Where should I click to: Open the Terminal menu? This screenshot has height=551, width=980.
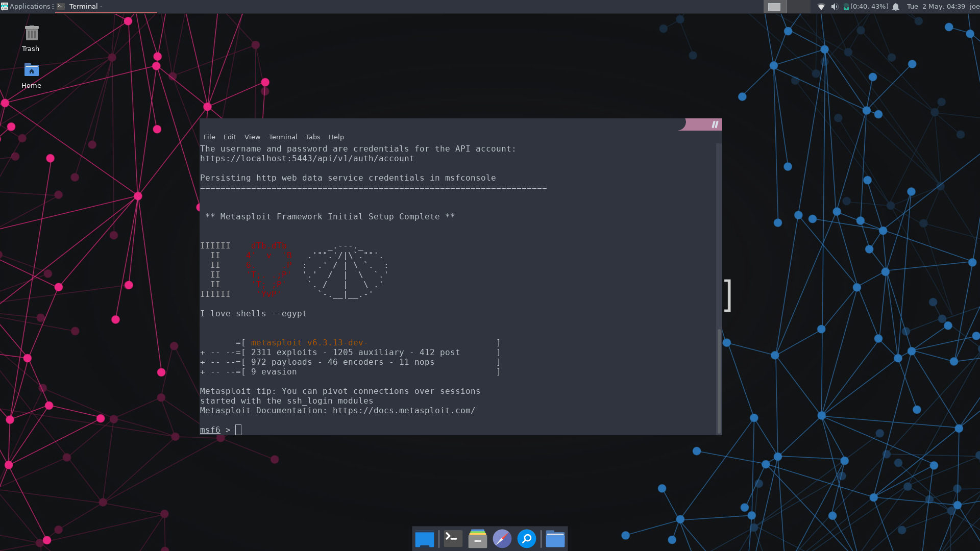click(x=283, y=137)
